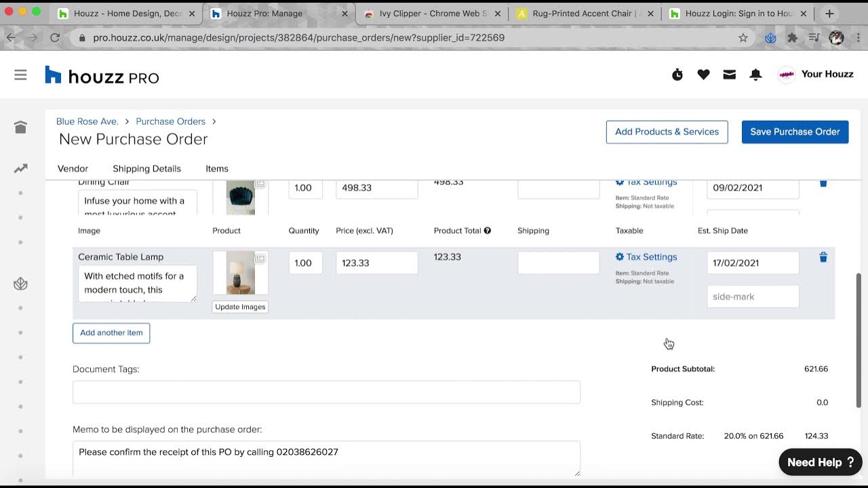Edit the Ceramic Table Lamp description
Viewport: 868px width, 488px height.
pyautogui.click(x=138, y=283)
